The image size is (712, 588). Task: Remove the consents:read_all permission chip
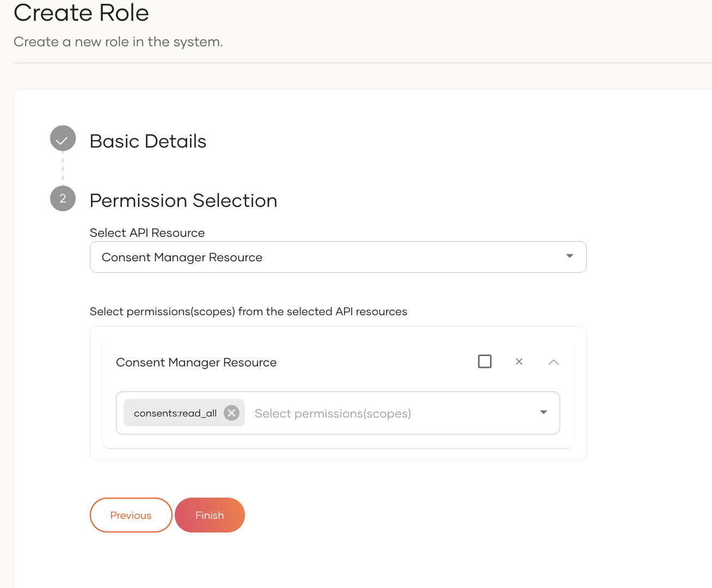click(231, 413)
